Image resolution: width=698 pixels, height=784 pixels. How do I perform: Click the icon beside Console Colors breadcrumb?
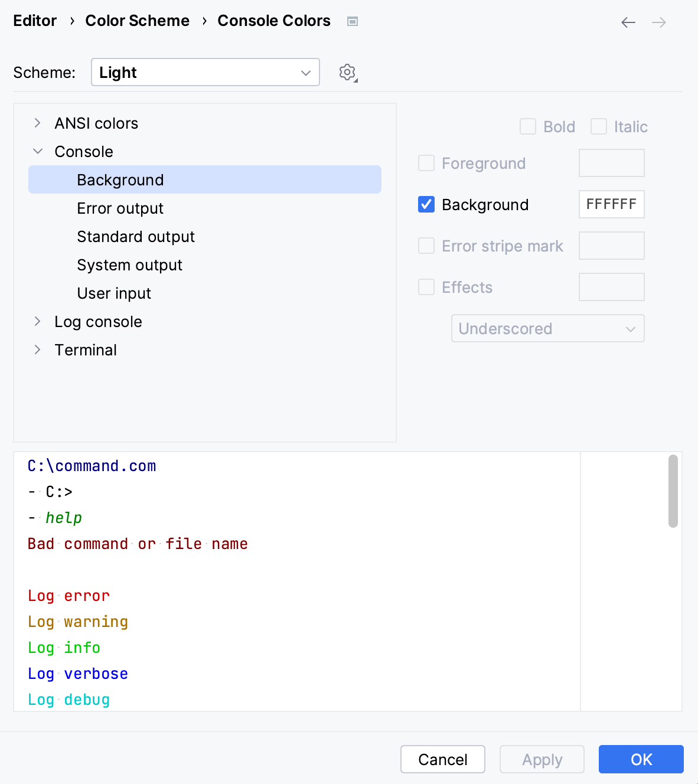coord(352,21)
